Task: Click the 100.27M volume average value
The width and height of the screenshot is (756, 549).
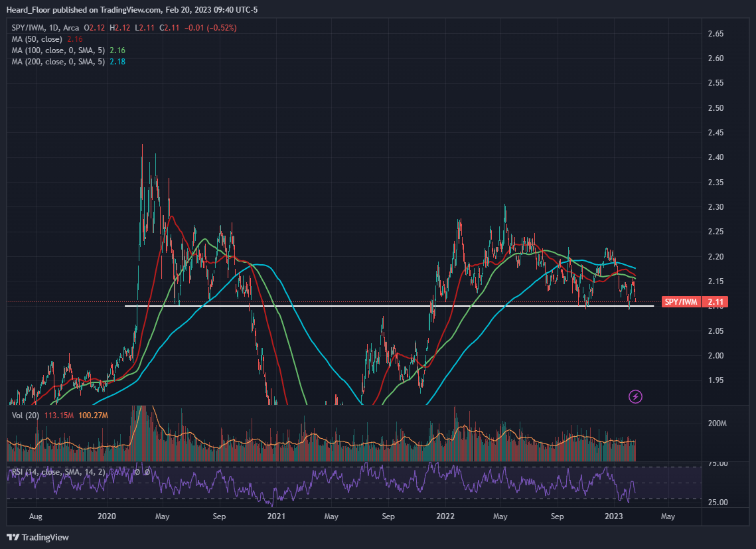Action: (93, 416)
